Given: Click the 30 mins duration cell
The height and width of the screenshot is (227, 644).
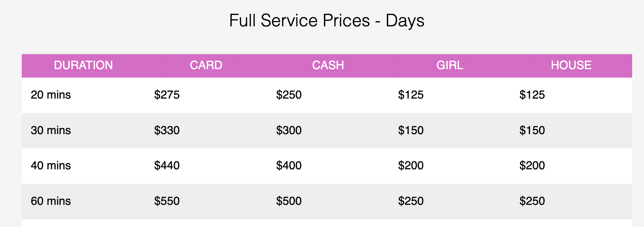Looking at the screenshot, I should click(x=51, y=130).
